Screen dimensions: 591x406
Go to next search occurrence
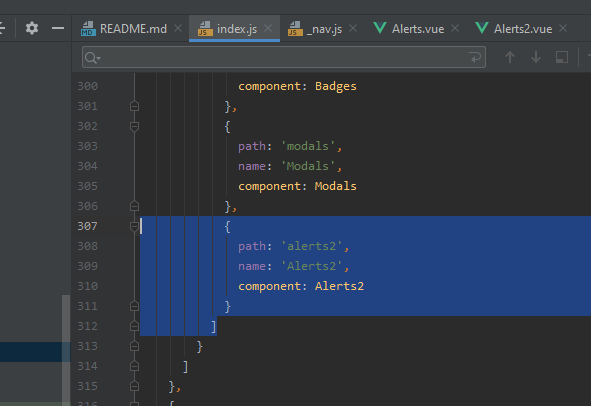[x=536, y=57]
